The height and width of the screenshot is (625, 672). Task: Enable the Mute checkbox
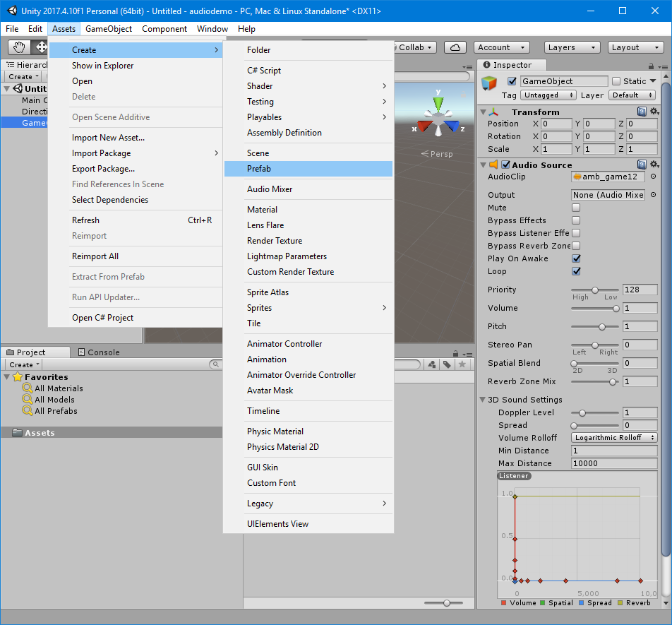pos(576,208)
